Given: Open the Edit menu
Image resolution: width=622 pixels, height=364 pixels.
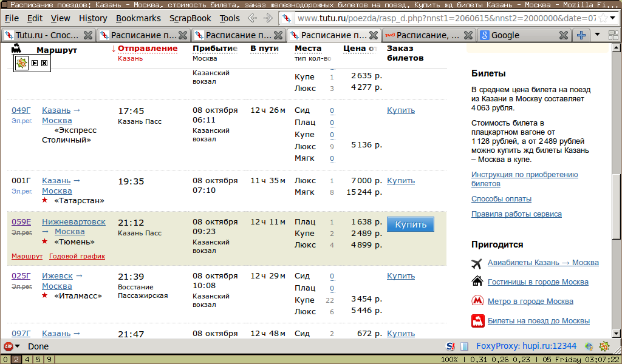Looking at the screenshot, I should 35,18.
